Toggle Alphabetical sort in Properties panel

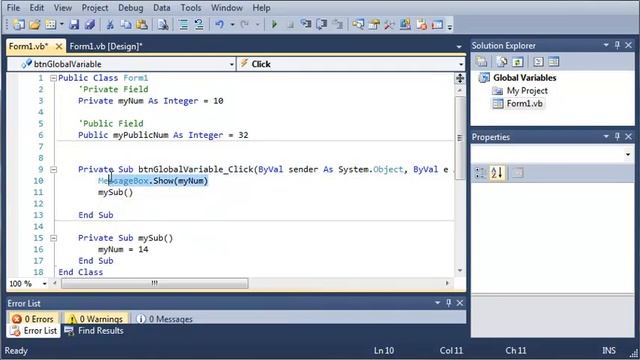coord(497,173)
